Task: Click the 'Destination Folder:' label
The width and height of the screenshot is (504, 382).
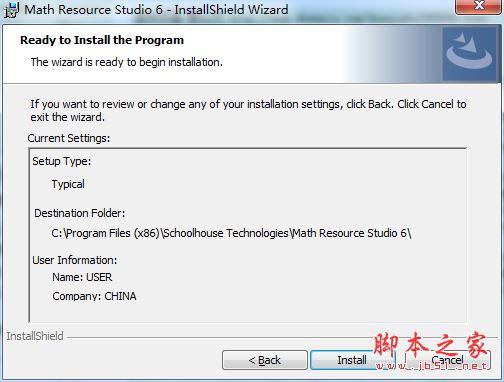Action: (x=80, y=213)
